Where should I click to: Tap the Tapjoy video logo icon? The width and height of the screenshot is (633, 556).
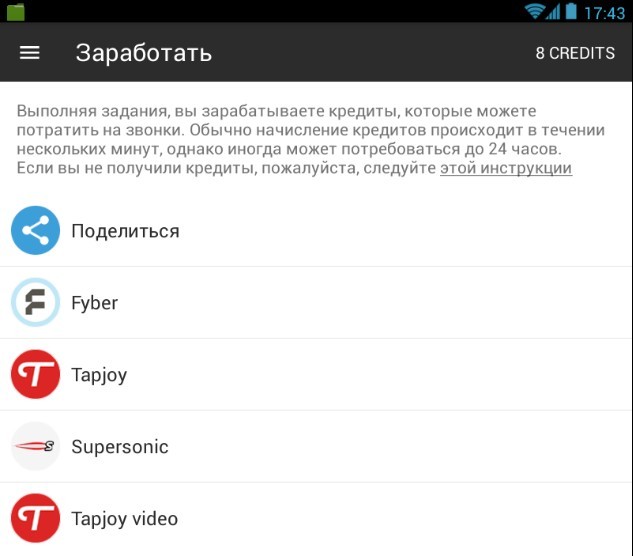pos(36,518)
